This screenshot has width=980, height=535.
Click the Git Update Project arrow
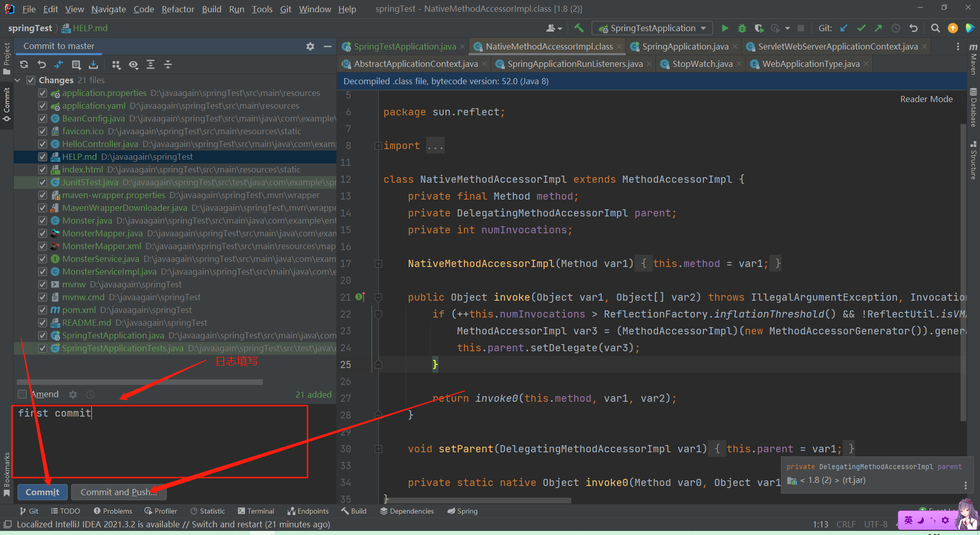[x=844, y=28]
